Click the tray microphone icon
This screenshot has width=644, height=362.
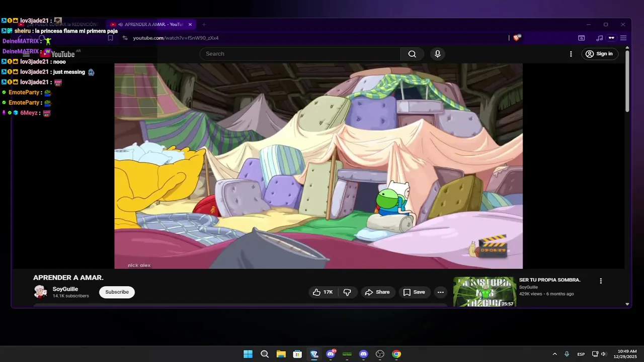pyautogui.click(x=567, y=354)
